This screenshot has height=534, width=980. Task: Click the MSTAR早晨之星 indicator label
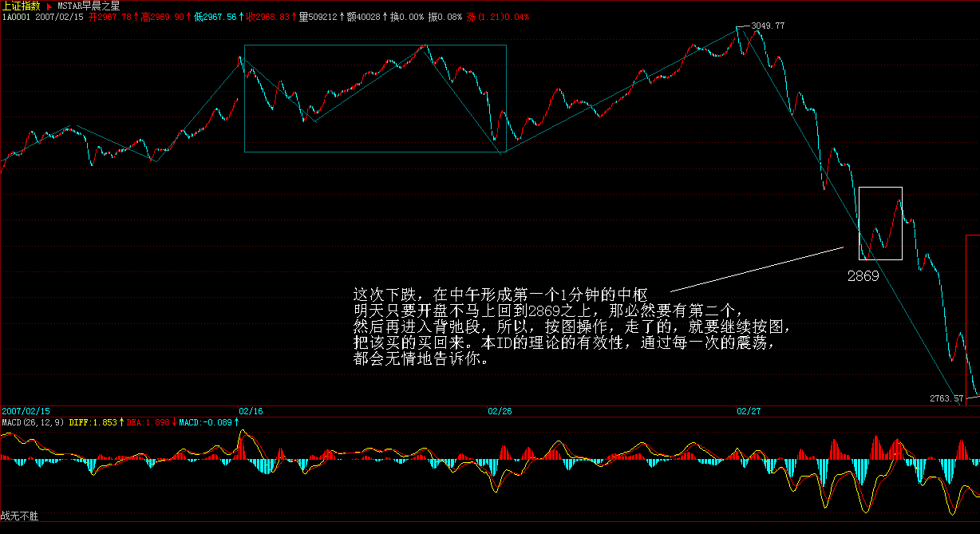[89, 6]
